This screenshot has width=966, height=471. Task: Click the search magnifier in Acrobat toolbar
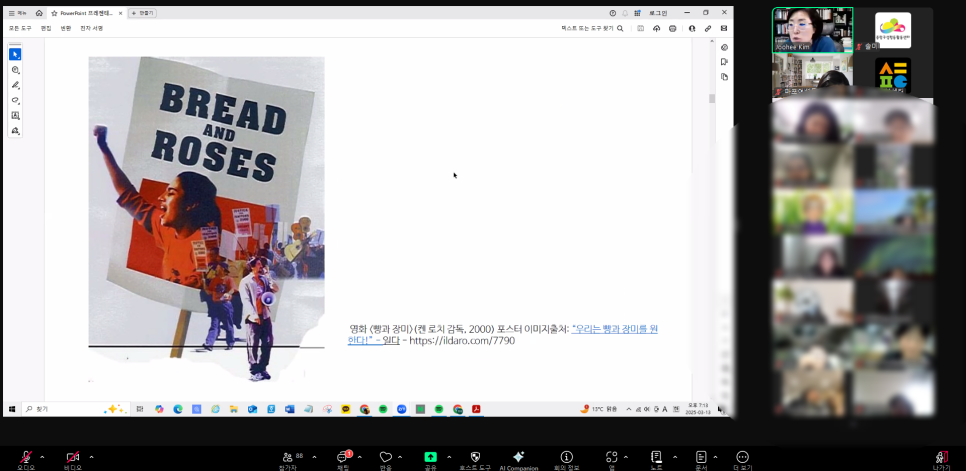point(620,28)
